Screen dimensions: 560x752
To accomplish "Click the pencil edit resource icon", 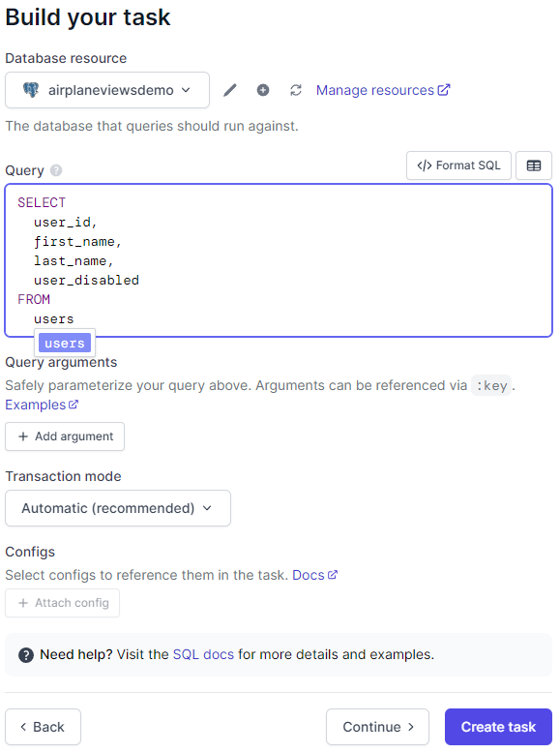I will [230, 90].
